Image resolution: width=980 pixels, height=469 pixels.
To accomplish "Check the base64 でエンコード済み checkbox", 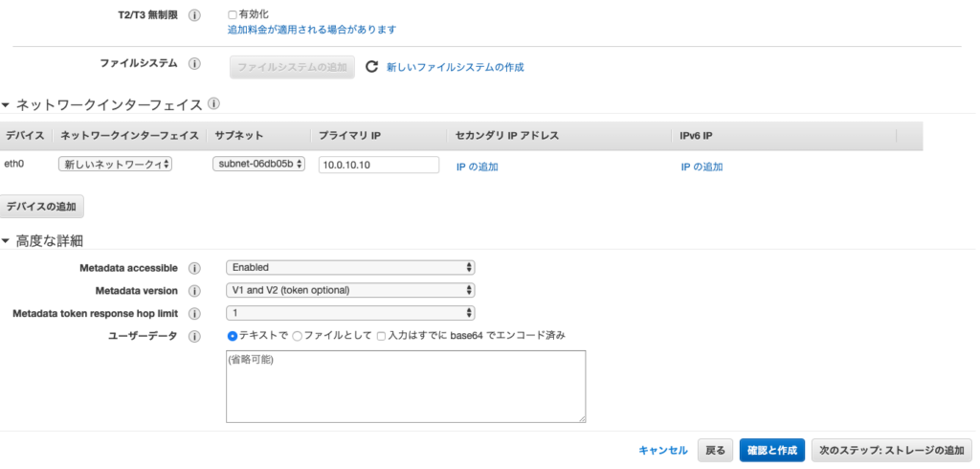I will (381, 336).
